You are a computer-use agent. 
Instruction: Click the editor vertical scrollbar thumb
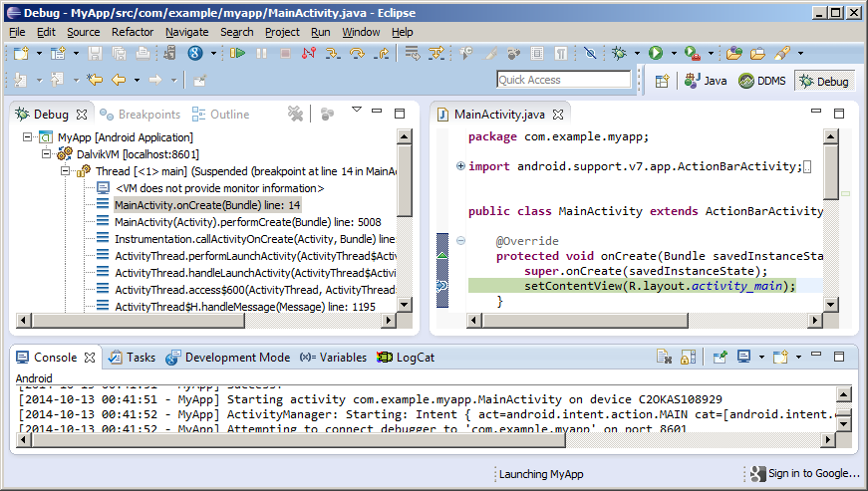tap(830, 172)
